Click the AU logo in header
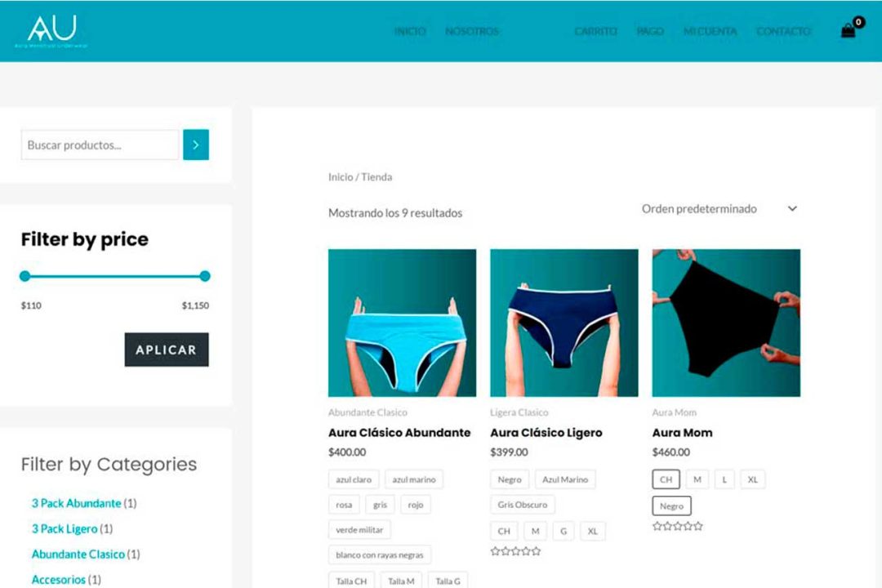The height and width of the screenshot is (588, 882). point(51,31)
